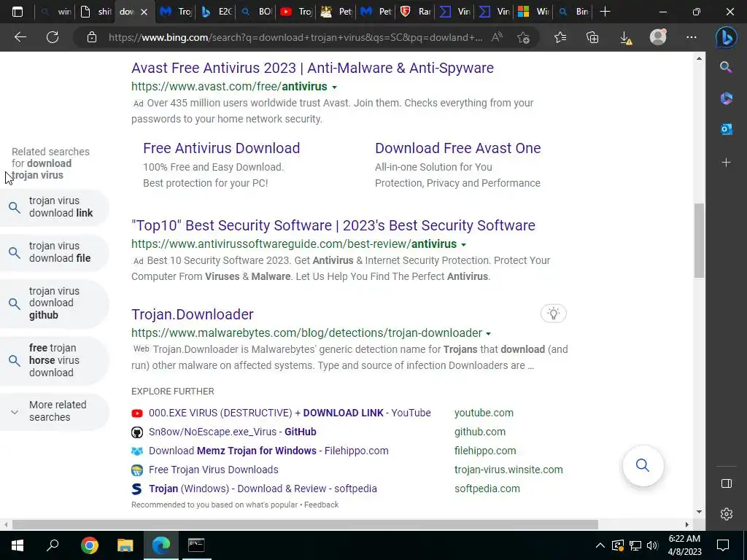Image resolution: width=747 pixels, height=560 pixels.
Task: Open Trojan.Downloader result title
Action: [x=193, y=314]
